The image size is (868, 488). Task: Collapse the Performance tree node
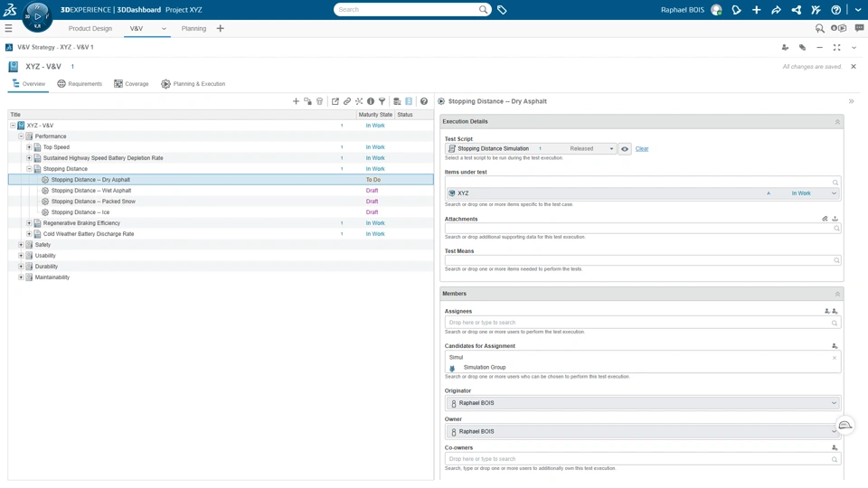point(21,136)
